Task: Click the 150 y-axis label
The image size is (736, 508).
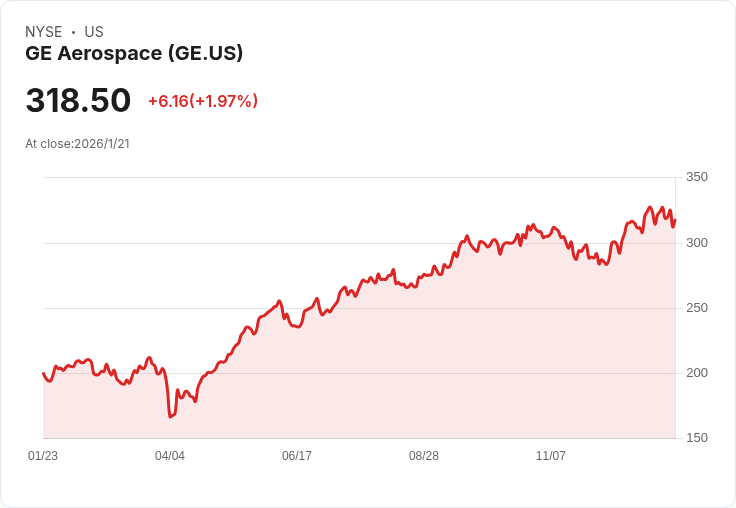Action: pos(696,438)
